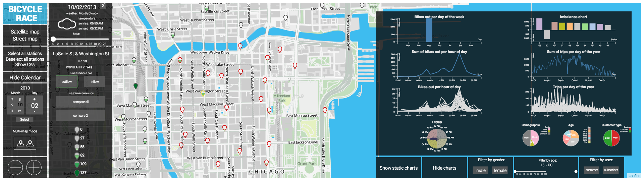Click the legend marker labeled 27

point(77,138)
